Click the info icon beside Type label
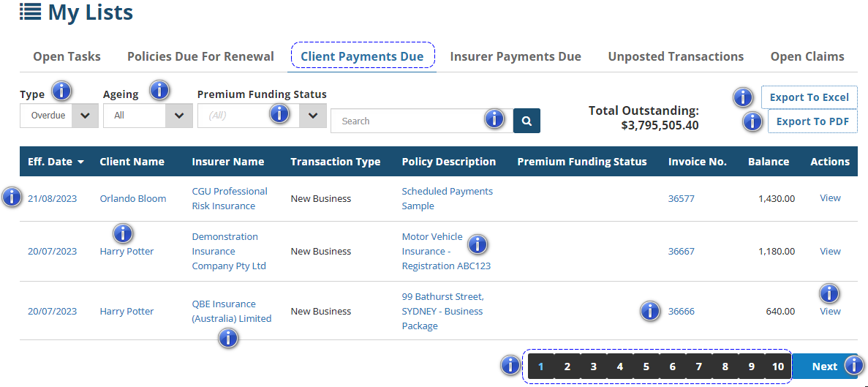The height and width of the screenshot is (387, 868). (62, 91)
